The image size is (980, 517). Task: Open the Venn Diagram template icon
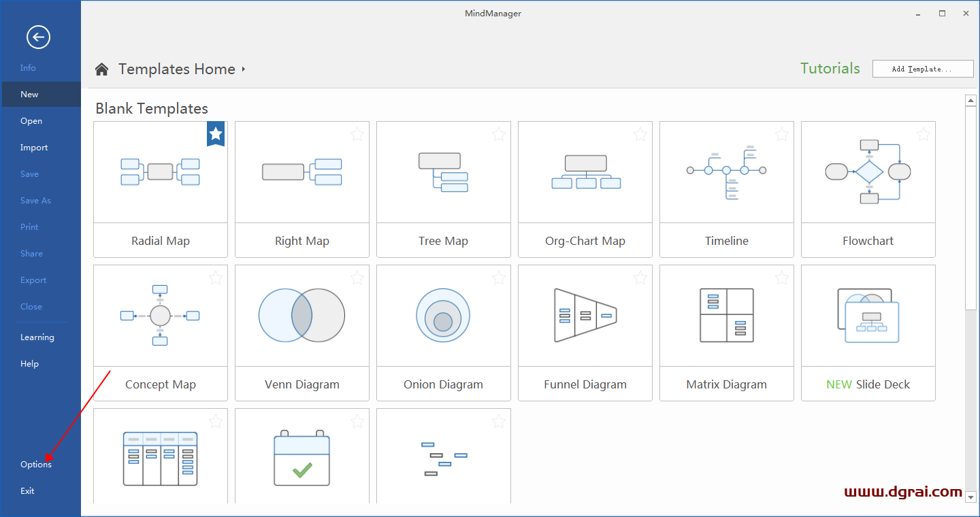click(302, 315)
